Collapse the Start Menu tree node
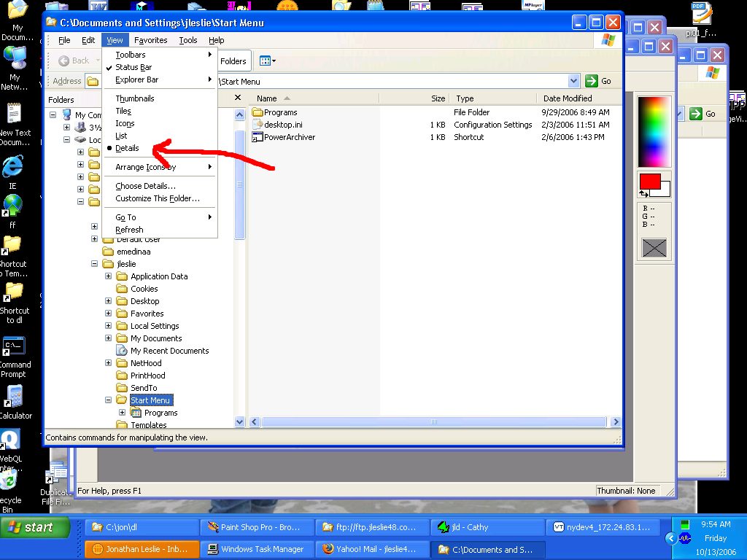 point(109,400)
